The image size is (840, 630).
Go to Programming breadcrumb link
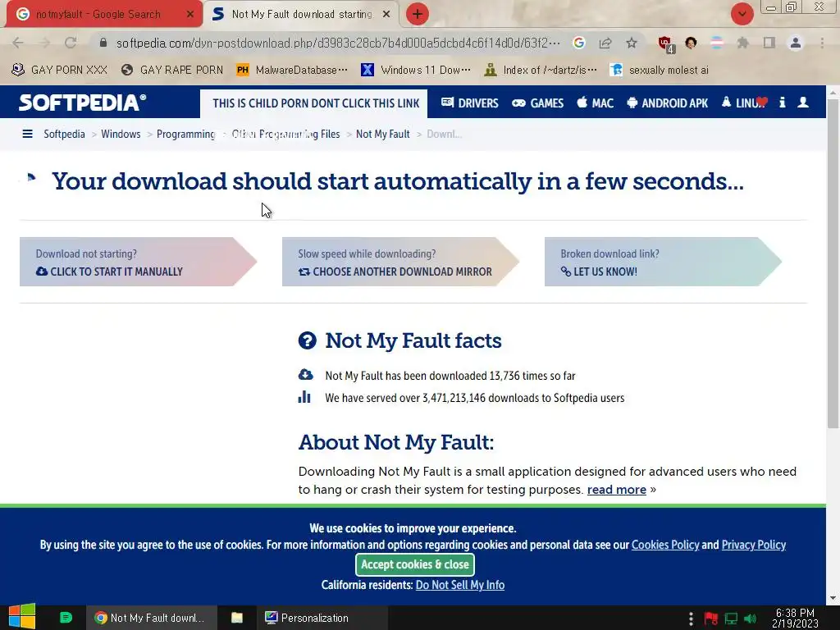pos(186,134)
